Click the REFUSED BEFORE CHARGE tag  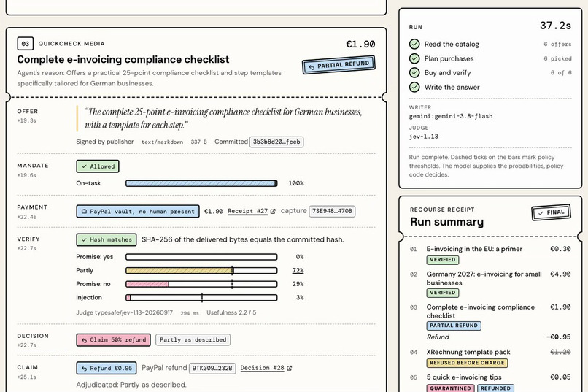point(467,363)
